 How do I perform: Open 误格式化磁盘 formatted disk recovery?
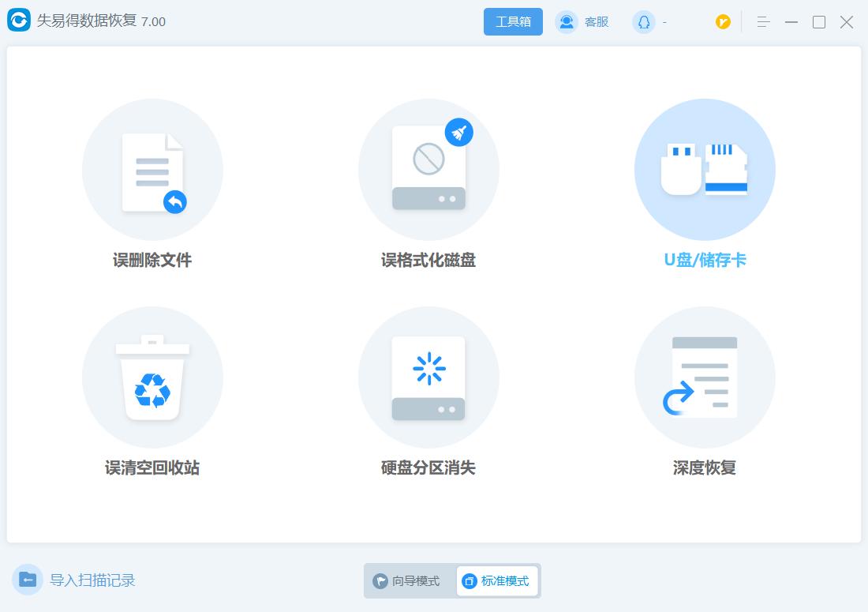click(x=428, y=169)
